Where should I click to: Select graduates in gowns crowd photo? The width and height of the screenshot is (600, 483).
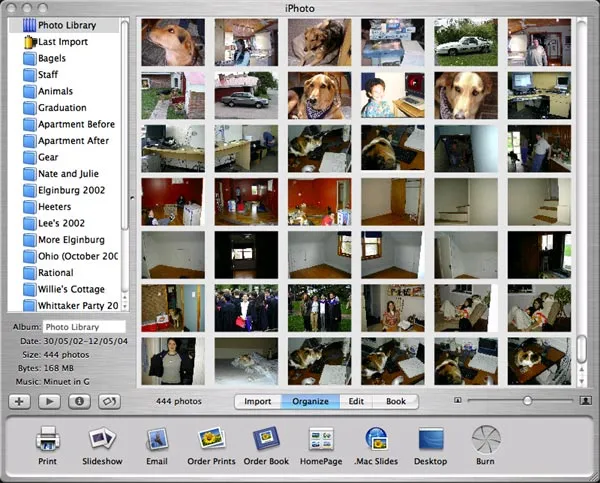[246, 308]
